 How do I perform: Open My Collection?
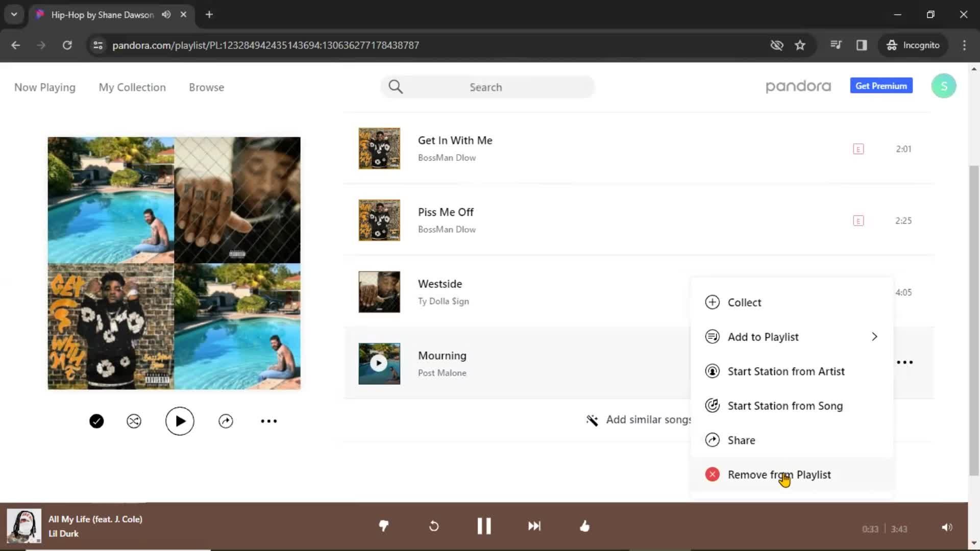[132, 87]
